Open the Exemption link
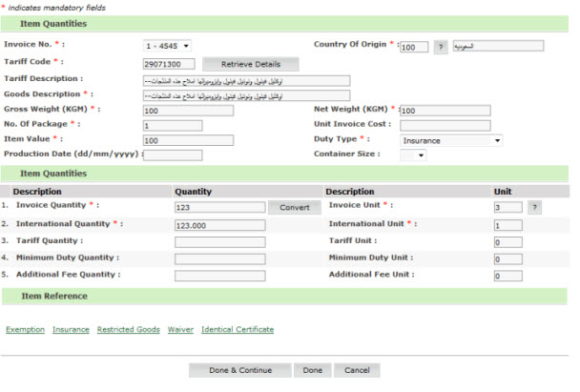 [x=25, y=330]
